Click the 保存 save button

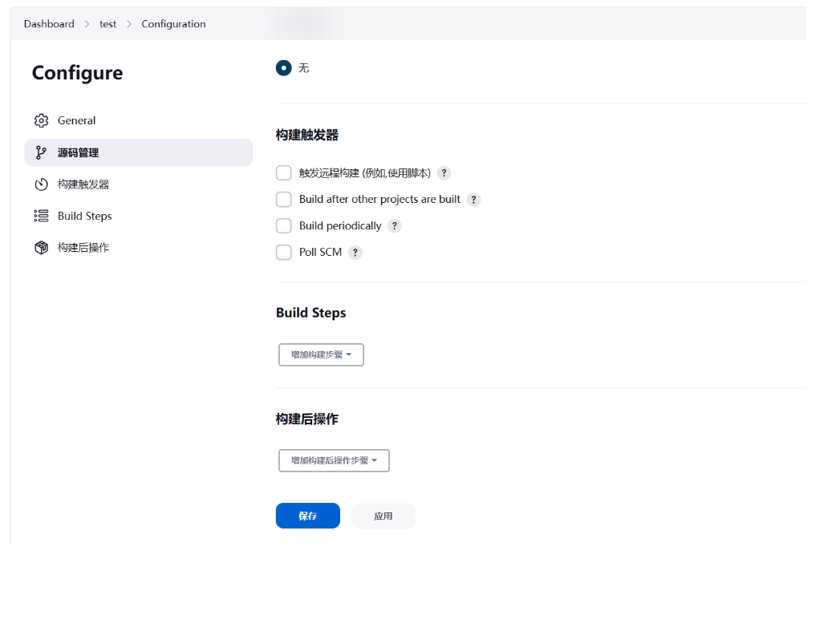[x=308, y=516]
